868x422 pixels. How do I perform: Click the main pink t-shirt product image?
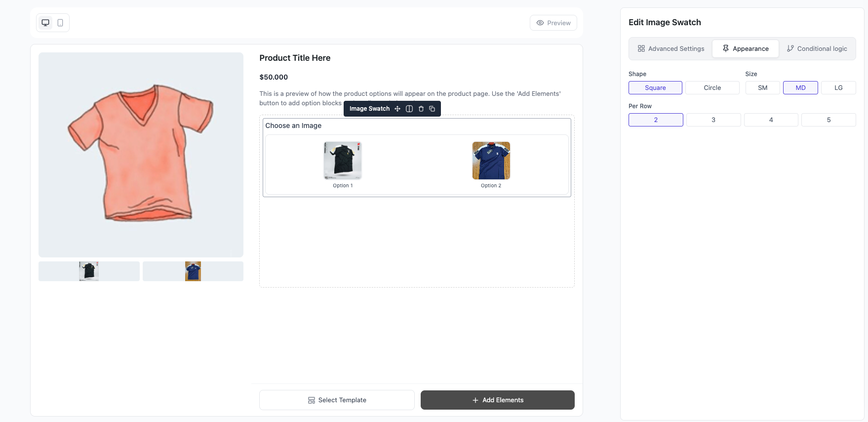coord(141,155)
